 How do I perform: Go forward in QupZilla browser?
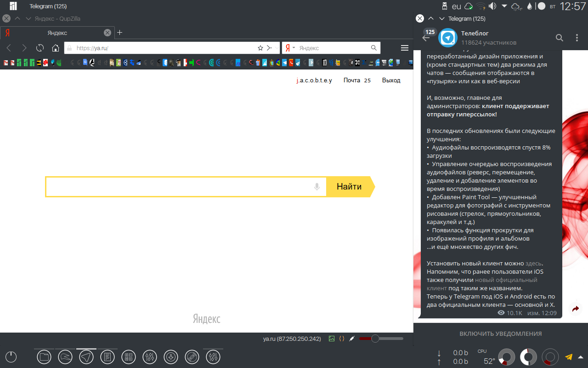(24, 48)
